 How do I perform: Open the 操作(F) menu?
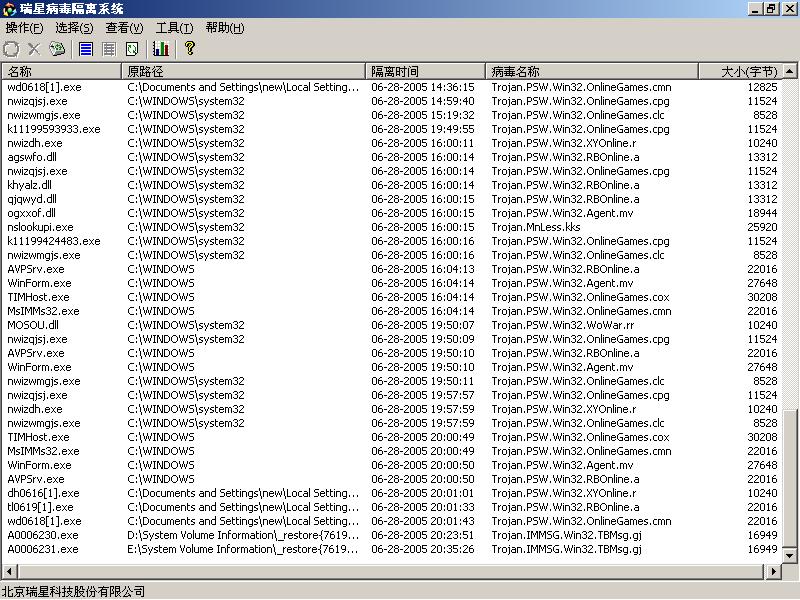tap(24, 28)
